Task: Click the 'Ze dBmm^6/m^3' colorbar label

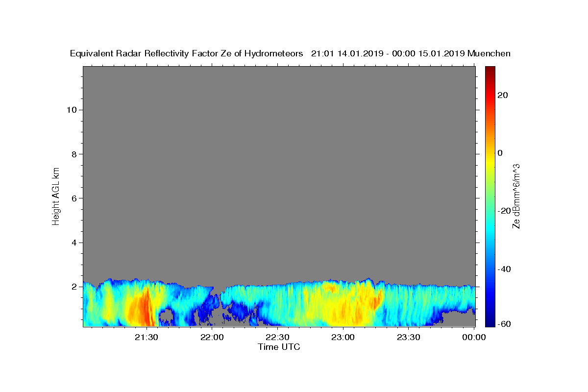Action: point(516,196)
